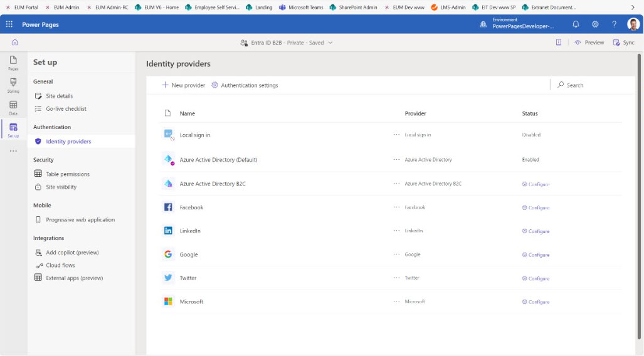
Task: Open the Styling workspace
Action: click(13, 85)
